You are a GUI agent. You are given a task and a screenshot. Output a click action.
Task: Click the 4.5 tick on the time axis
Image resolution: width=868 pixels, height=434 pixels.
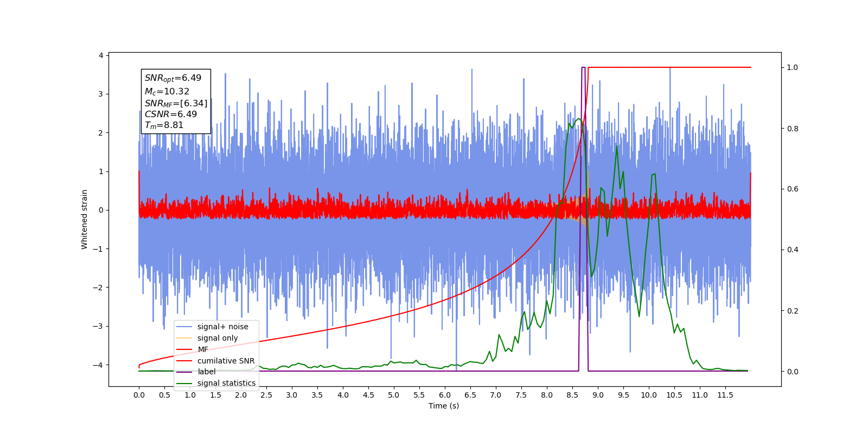coord(368,395)
